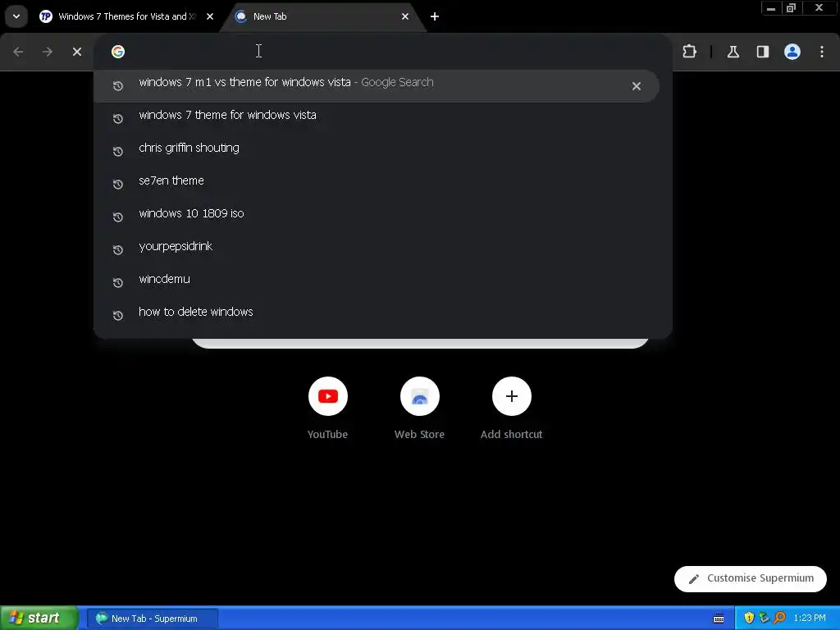Viewport: 840px width, 630px height.
Task: Toggle the side panel icon
Action: [x=763, y=52]
